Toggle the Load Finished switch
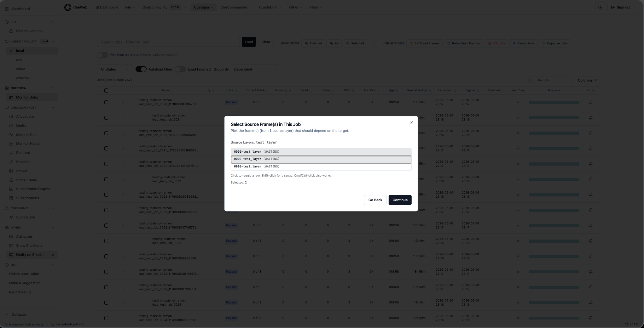Screen dimensions: 644x328 click(180, 69)
